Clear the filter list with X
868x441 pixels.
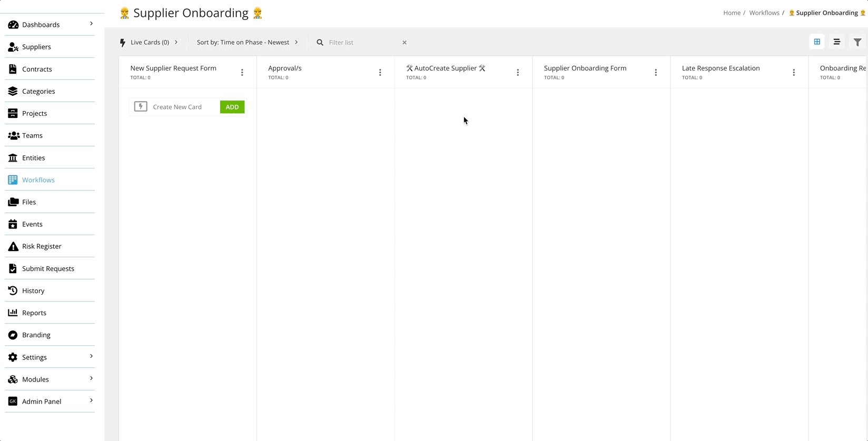pos(405,43)
